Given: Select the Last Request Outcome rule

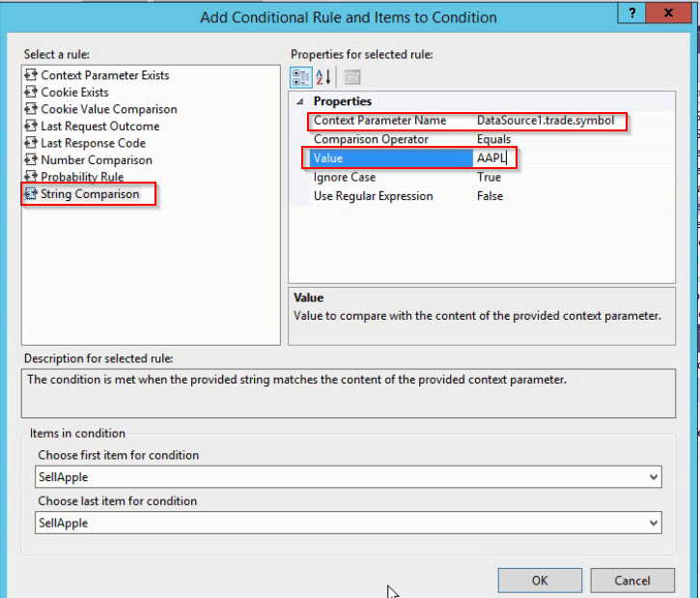Looking at the screenshot, I should pyautogui.click(x=99, y=127).
